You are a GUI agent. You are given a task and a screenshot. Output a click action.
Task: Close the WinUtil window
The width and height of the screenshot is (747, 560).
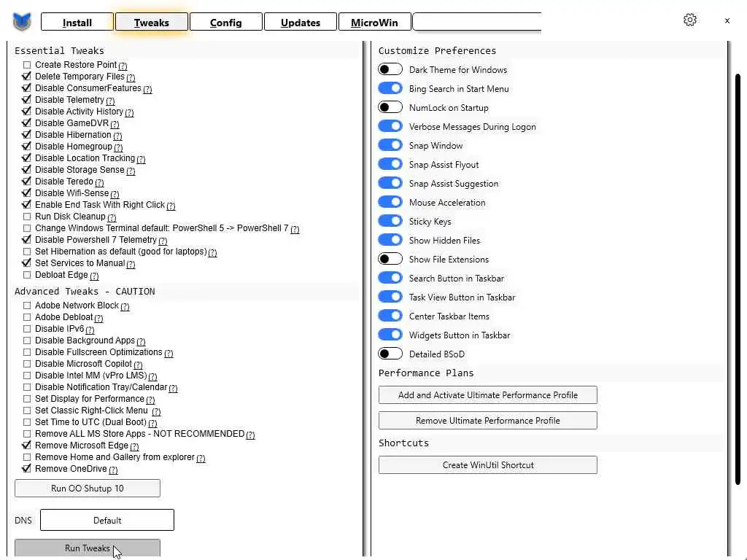tap(727, 20)
